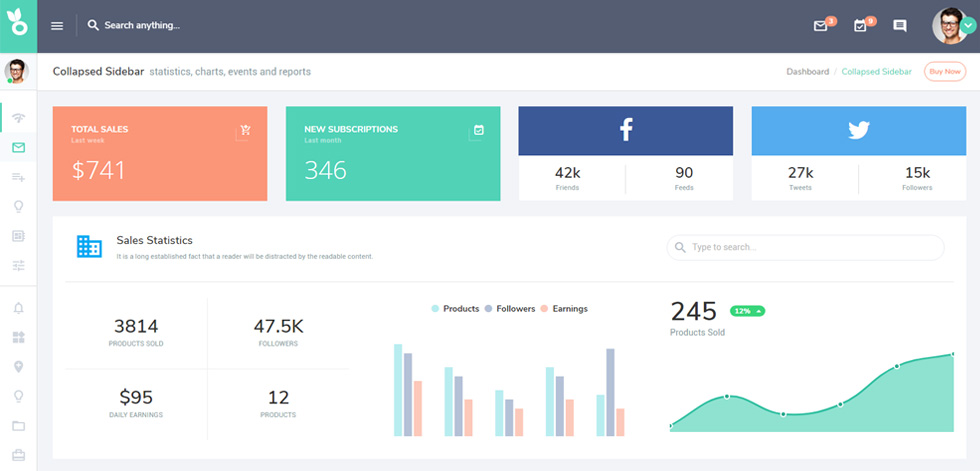Screen dimensions: 980x471
Task: Click the 245 Products Sold number
Action: [x=694, y=312]
